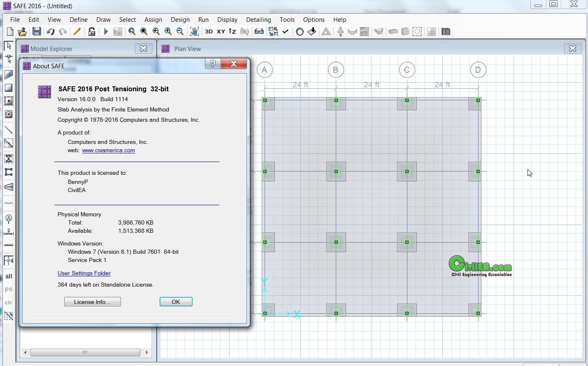Viewport: 588px width, 366px height.
Task: Zoom out one step with minus magnifier
Action: pyautogui.click(x=180, y=32)
